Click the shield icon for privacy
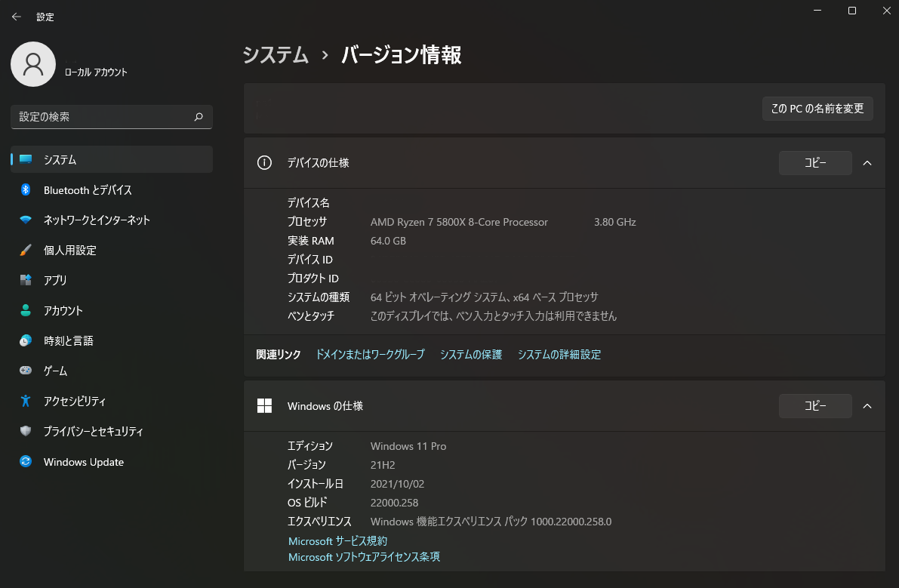This screenshot has width=899, height=588. [26, 431]
